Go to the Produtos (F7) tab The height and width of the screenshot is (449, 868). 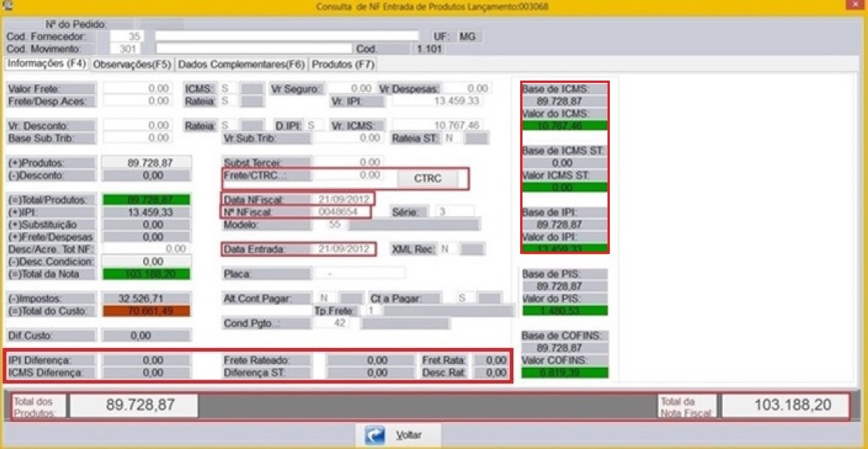343,65
